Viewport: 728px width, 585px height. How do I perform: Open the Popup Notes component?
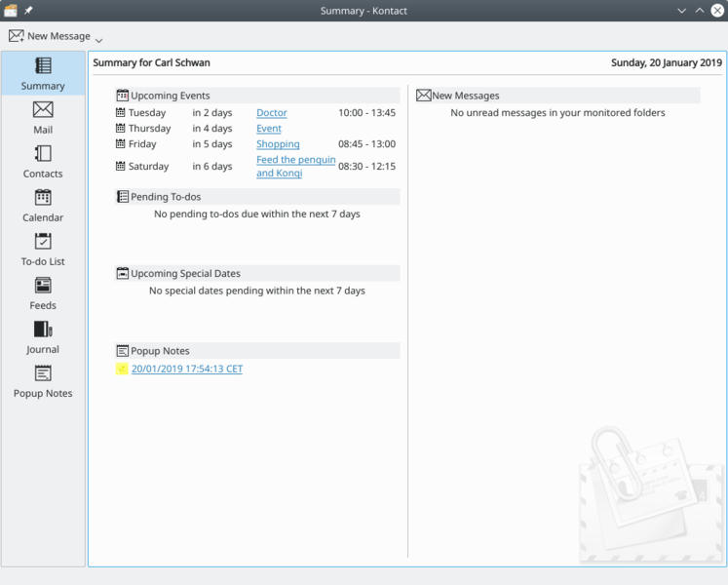click(43, 381)
